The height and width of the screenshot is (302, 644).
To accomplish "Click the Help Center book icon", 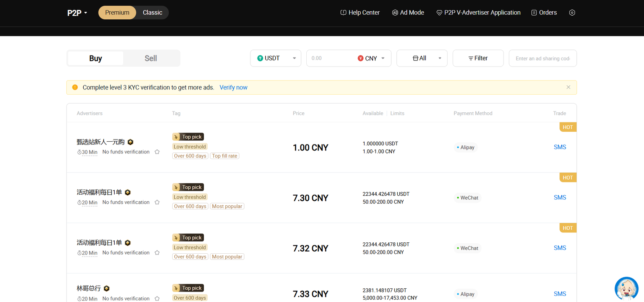I will (343, 12).
